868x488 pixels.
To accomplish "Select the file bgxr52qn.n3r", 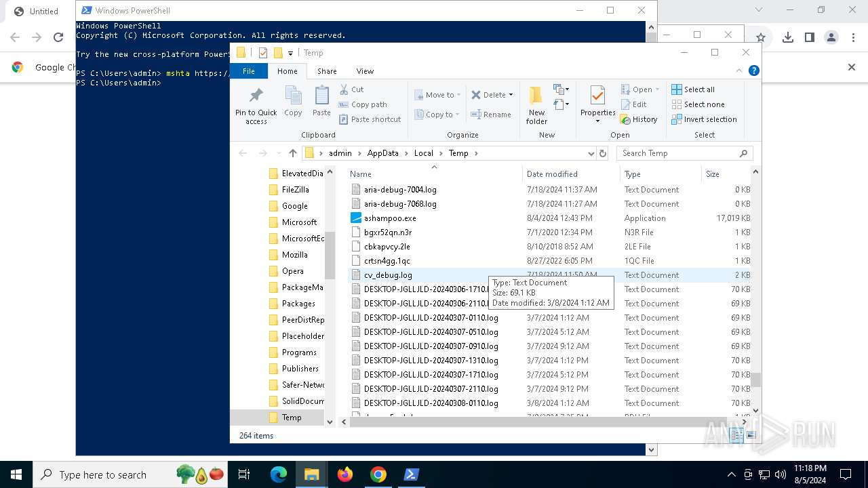I will pyautogui.click(x=387, y=232).
